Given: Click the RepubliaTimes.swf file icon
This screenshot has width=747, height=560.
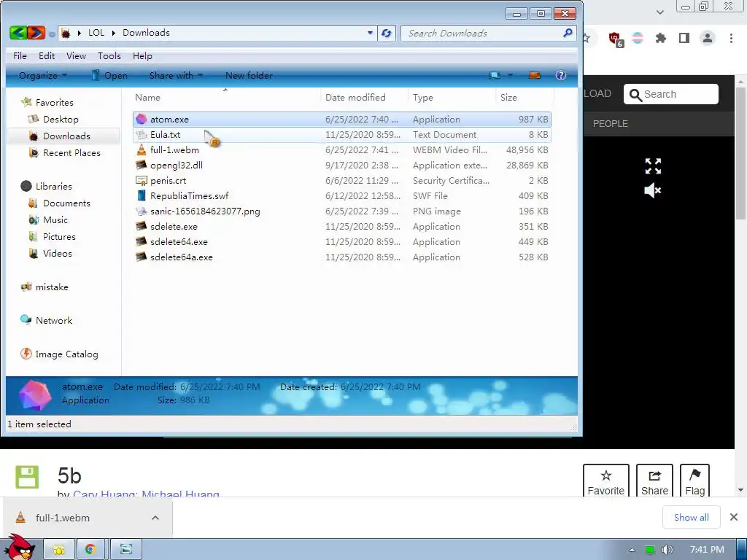Looking at the screenshot, I should tap(141, 195).
